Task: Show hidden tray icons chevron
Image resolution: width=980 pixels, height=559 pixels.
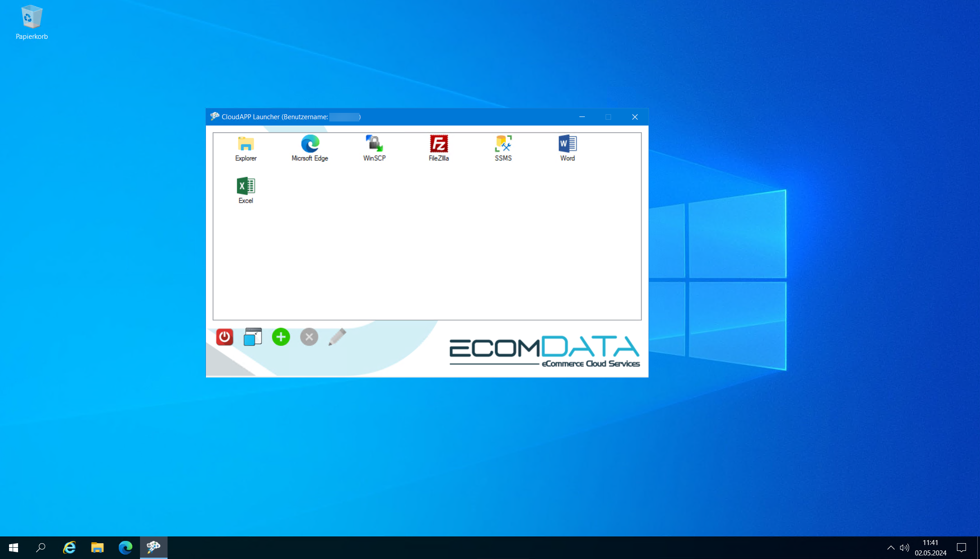Action: point(891,548)
